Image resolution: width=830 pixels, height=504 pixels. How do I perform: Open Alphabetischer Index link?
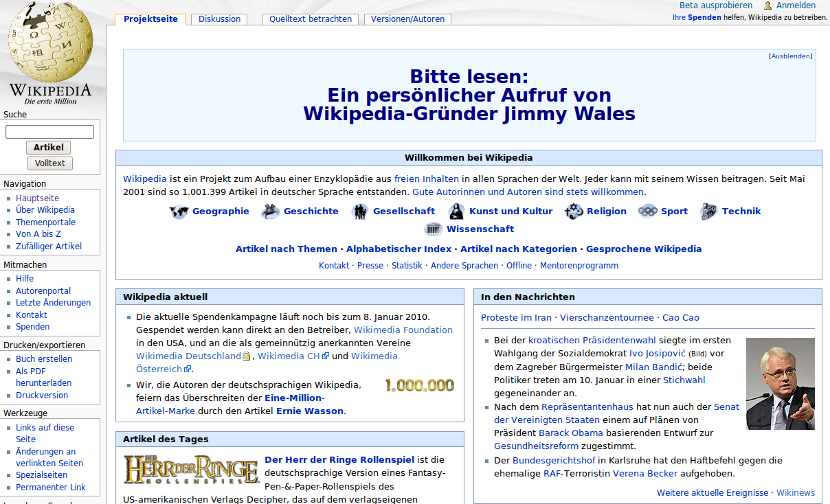point(399,249)
